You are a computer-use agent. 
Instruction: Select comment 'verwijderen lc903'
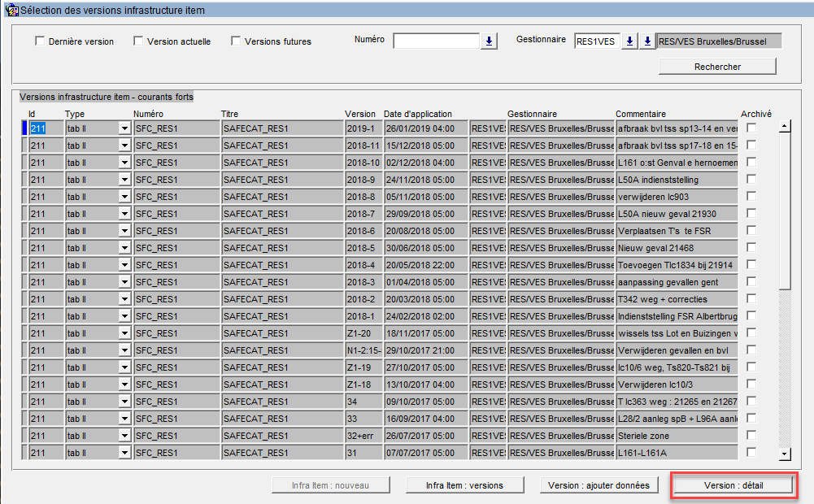click(x=677, y=198)
